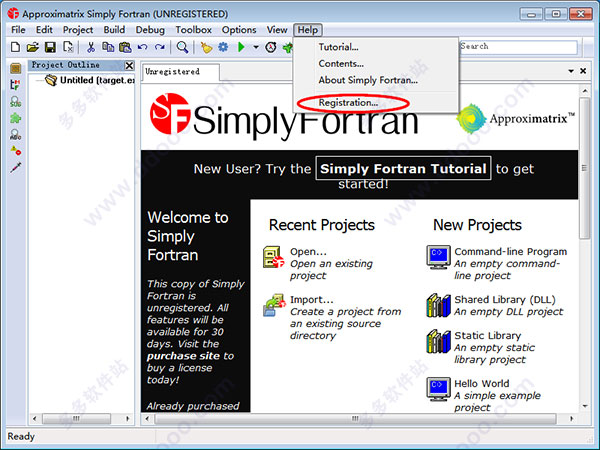Image resolution: width=600 pixels, height=450 pixels.
Task: Redo with the right curved arrow
Action: [x=160, y=47]
